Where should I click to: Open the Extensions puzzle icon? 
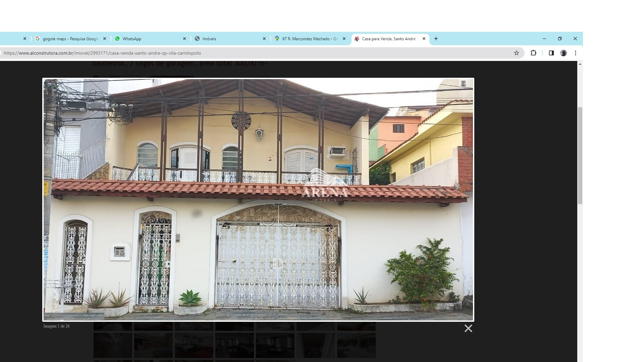(x=533, y=53)
